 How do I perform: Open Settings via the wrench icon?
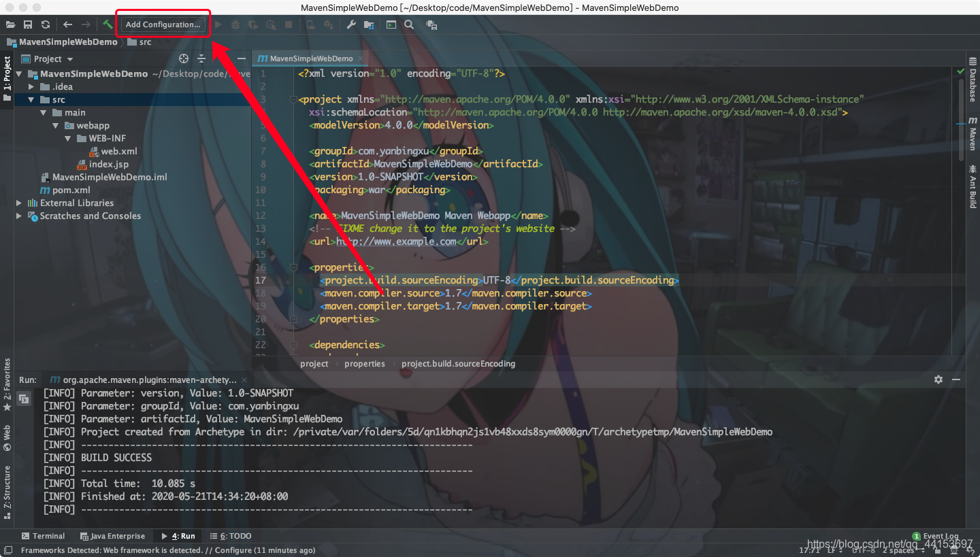pos(351,24)
